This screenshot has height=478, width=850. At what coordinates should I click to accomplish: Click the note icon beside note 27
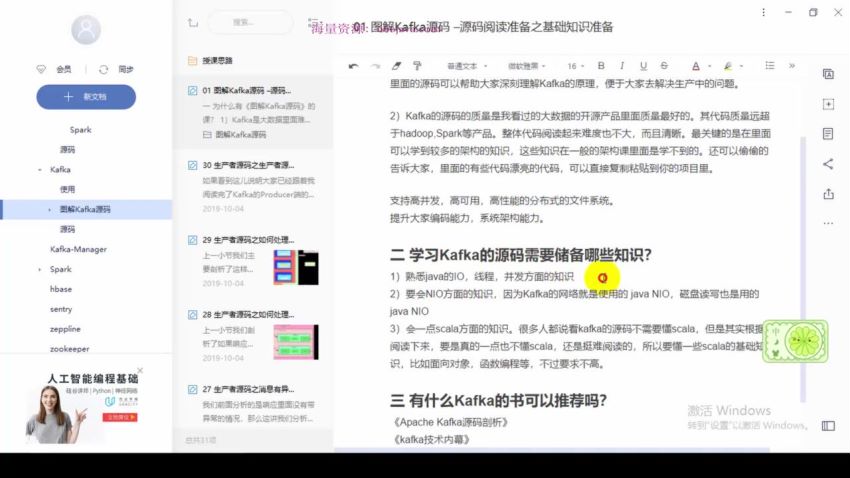click(x=192, y=389)
